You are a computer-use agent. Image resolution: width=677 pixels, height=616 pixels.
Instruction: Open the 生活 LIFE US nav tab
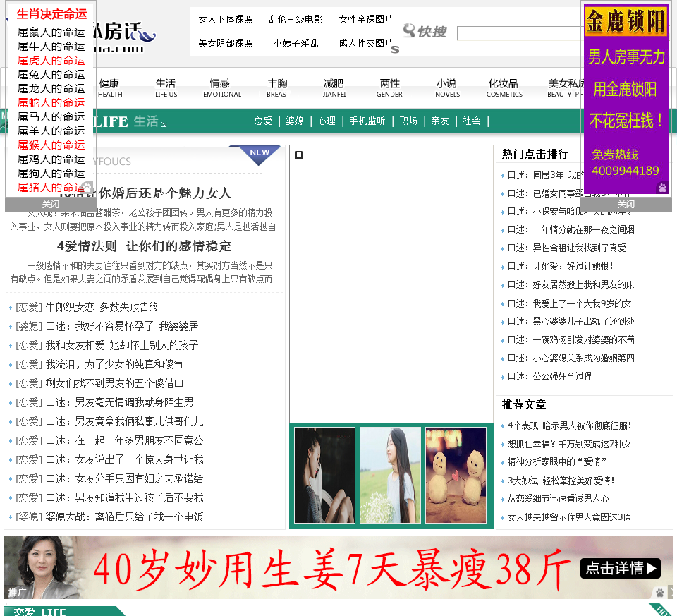pyautogui.click(x=166, y=87)
